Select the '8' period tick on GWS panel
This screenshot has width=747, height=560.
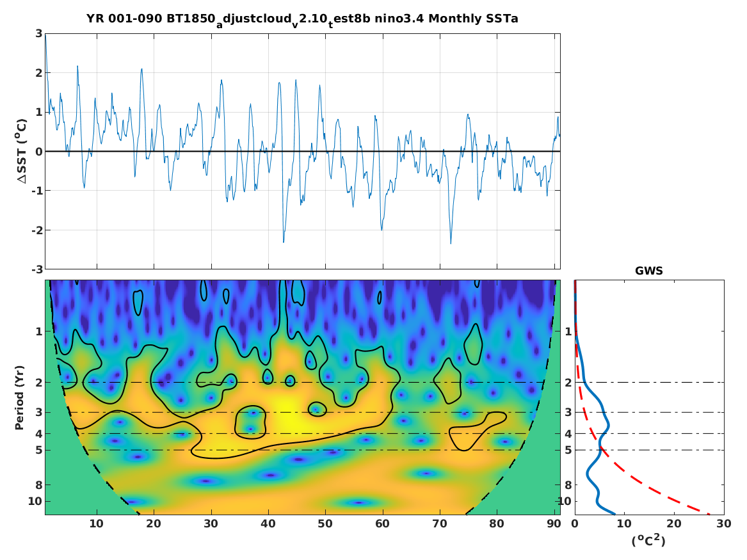pyautogui.click(x=568, y=485)
